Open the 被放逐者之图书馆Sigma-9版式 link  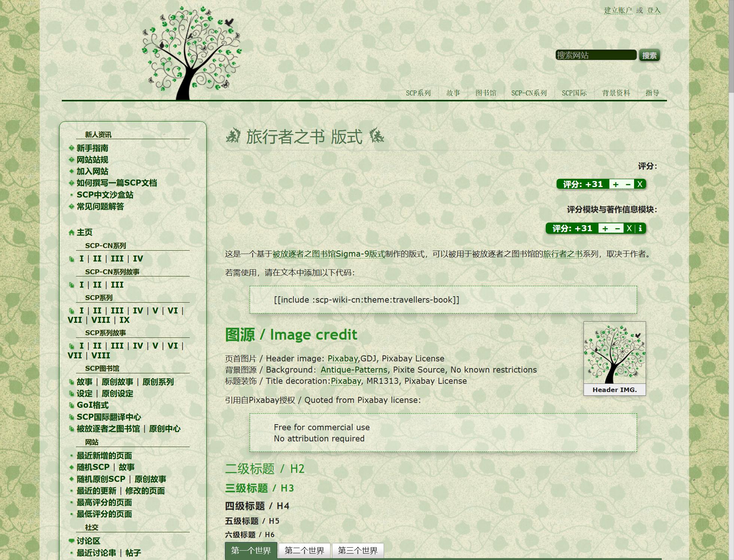pyautogui.click(x=328, y=254)
